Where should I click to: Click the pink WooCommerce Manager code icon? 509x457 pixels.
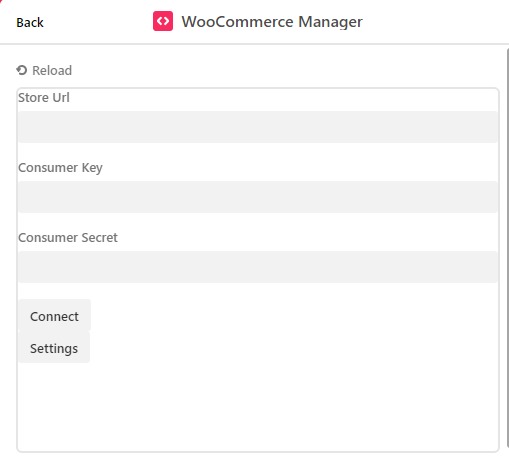point(163,21)
